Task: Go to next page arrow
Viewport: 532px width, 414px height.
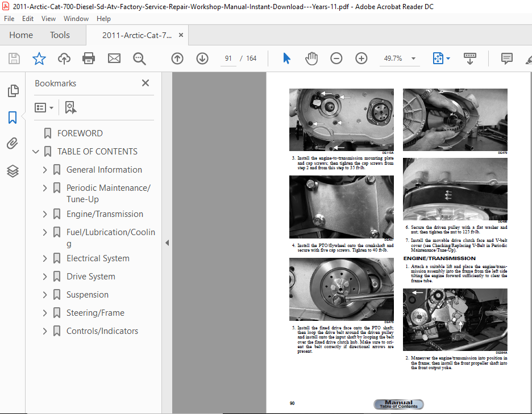Action: 202,58
